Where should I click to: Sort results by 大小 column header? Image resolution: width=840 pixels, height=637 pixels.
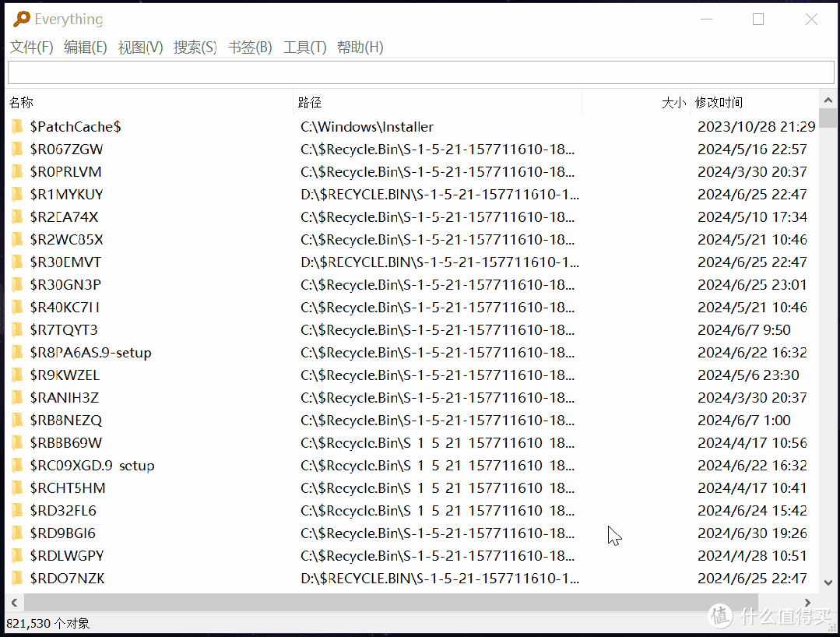pos(637,102)
